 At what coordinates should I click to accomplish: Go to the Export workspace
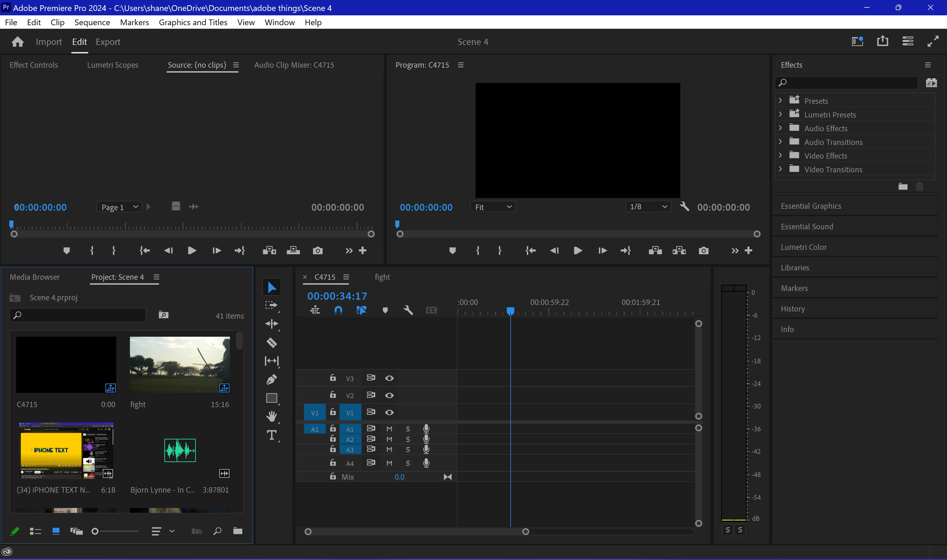coord(108,42)
